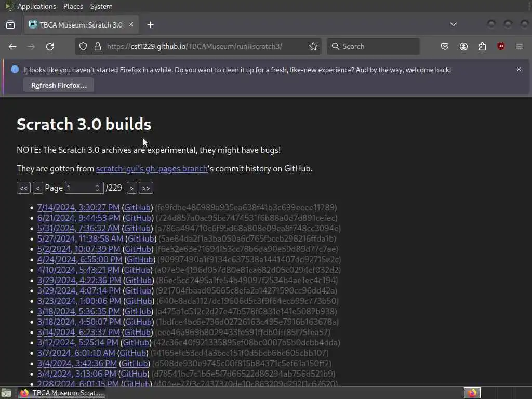Open the 4/24/2024, 6:55:00 PM build
The image size is (532, 399).
[79, 260]
